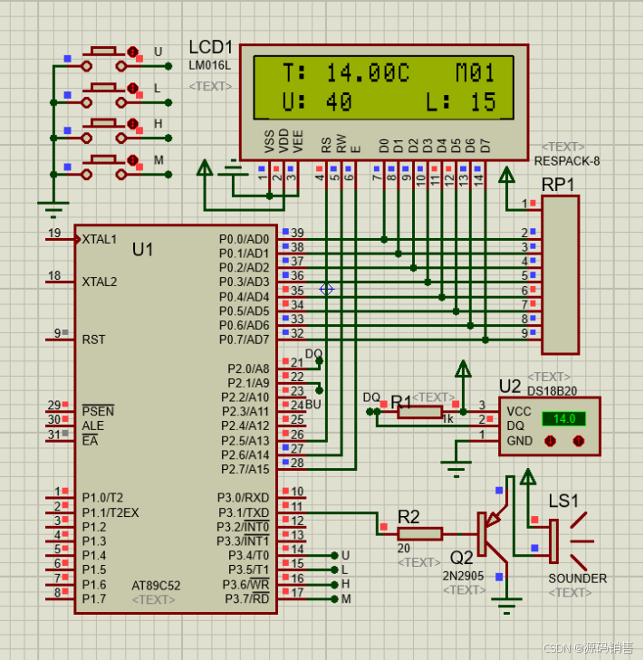This screenshot has width=644, height=660.
Task: Click the ALE pin label
Action: [x=92, y=426]
